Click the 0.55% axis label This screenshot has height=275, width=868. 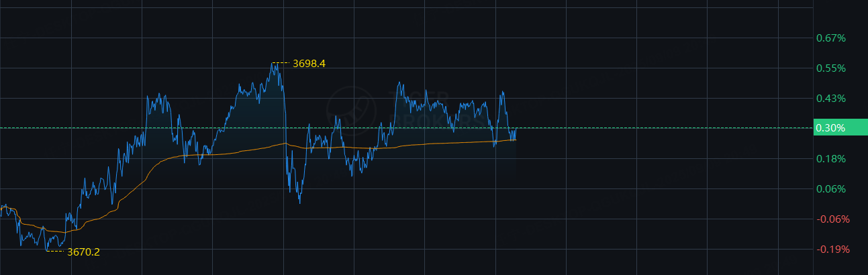[830, 68]
